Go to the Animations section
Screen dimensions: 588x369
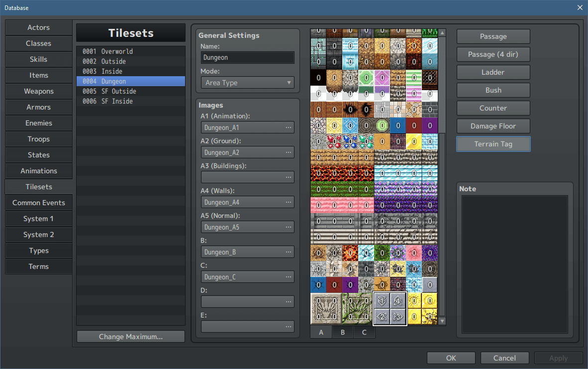point(39,171)
